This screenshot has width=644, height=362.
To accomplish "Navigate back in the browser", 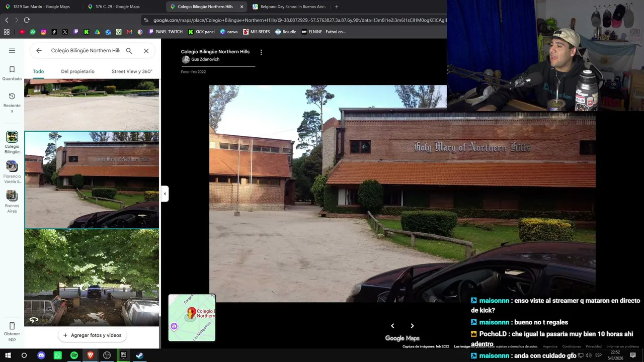I will point(7,20).
